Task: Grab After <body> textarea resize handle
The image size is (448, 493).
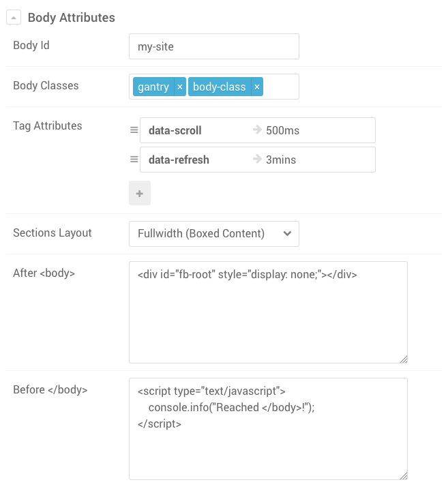Action: coord(404,359)
